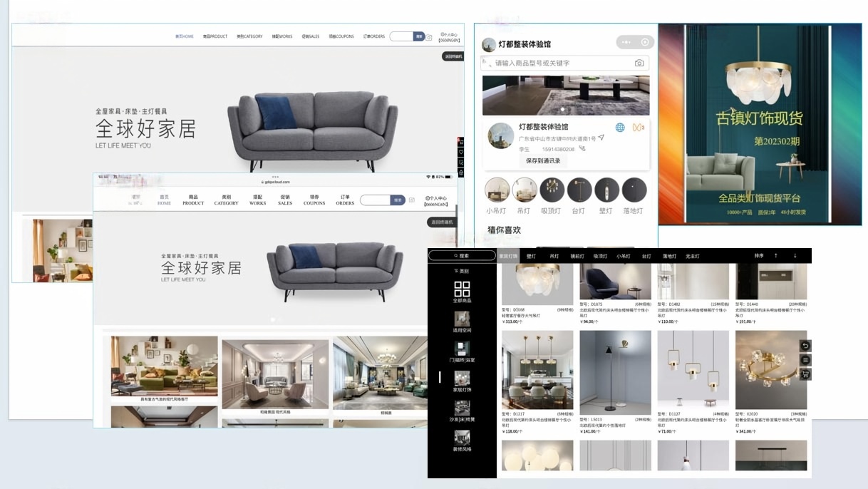The width and height of the screenshot is (868, 489).
Task: Expand the 类别 filter in black sidebar
Action: [462, 272]
